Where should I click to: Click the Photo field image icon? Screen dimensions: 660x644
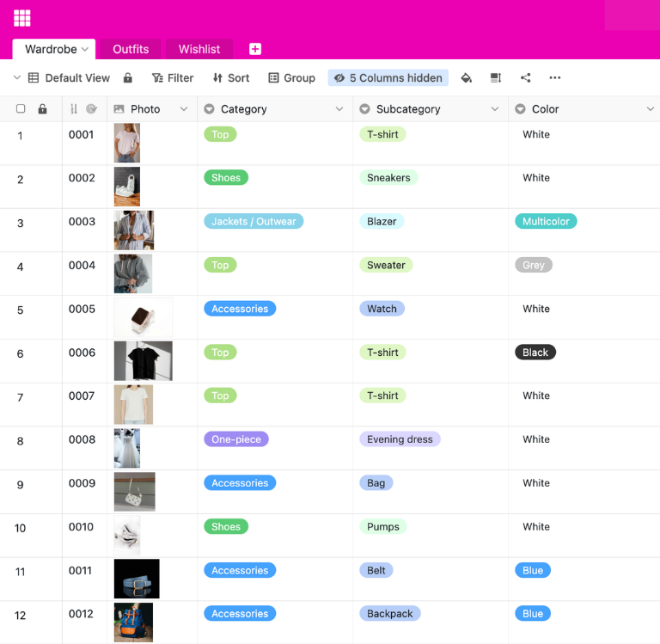[119, 109]
